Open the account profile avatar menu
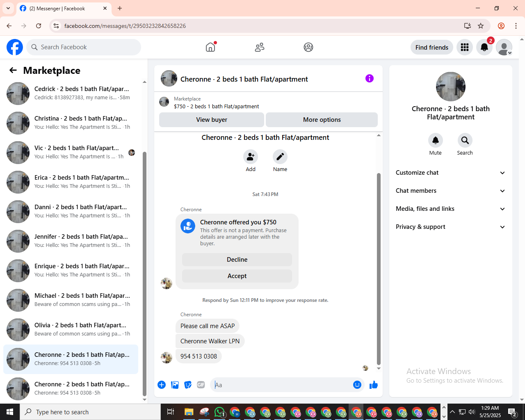525x420 pixels. (x=504, y=47)
